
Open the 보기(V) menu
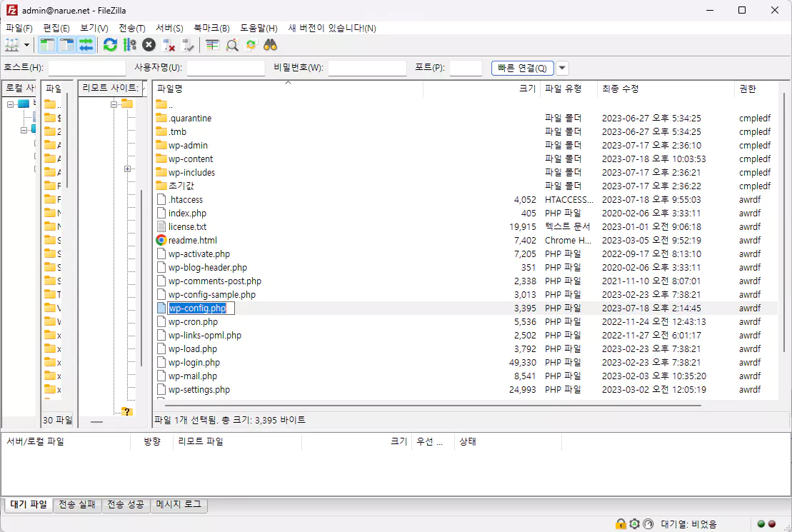[94, 29]
